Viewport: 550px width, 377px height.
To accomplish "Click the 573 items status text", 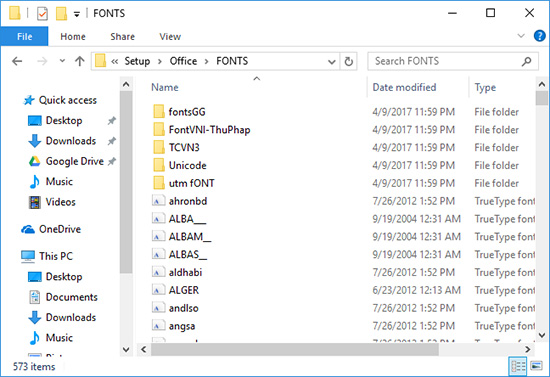I will (x=34, y=367).
